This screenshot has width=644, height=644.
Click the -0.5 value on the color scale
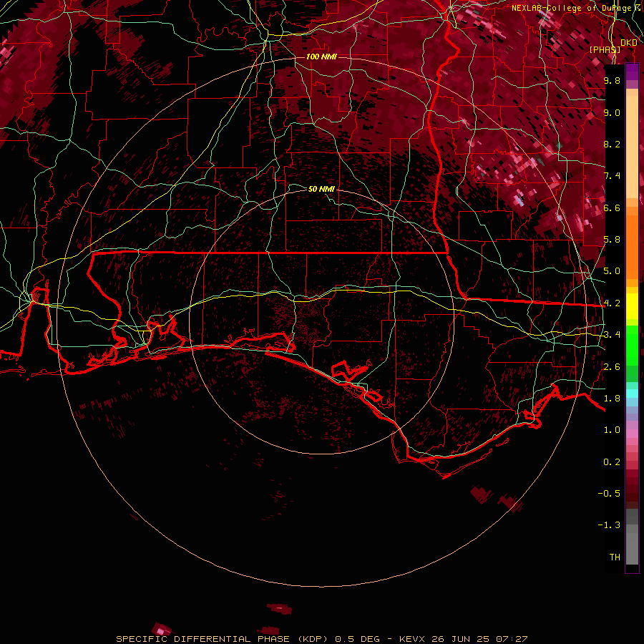[609, 494]
